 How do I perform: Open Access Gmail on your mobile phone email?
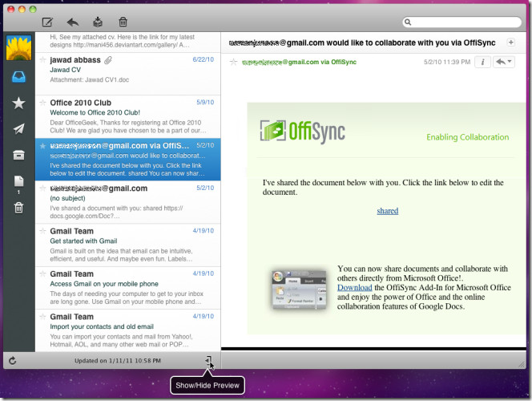pos(128,288)
